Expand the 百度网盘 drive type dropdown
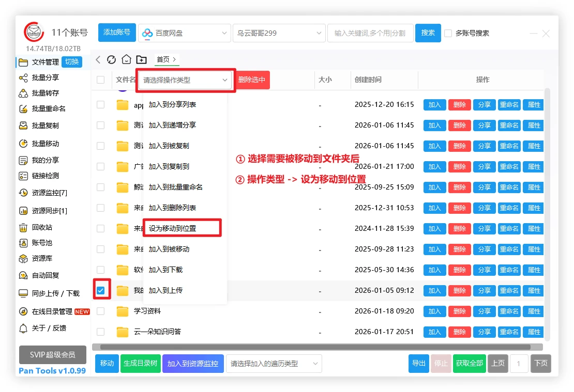The height and width of the screenshot is (392, 574). tap(184, 33)
